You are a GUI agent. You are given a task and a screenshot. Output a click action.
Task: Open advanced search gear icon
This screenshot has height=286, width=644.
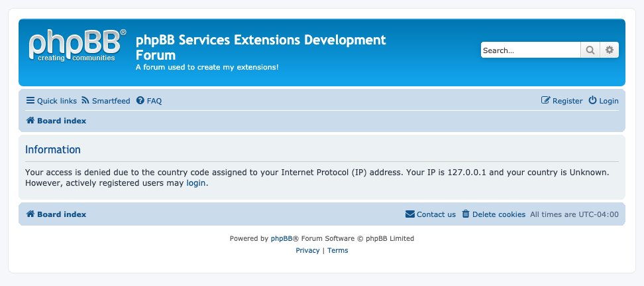click(x=610, y=50)
